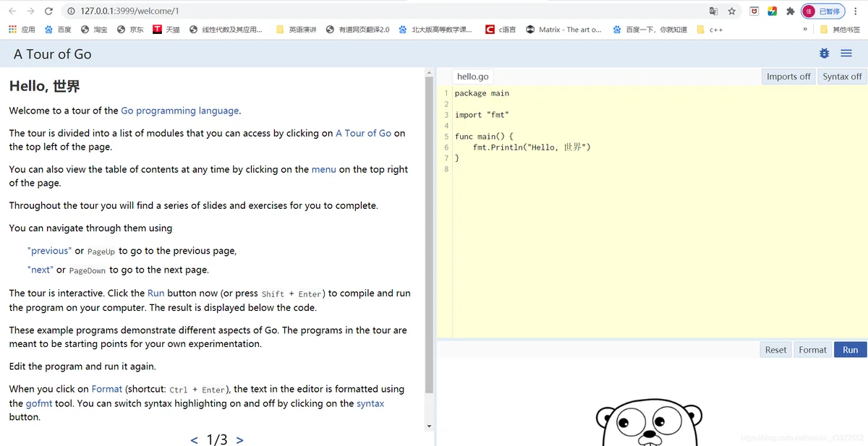Click the "next" link

click(40, 270)
